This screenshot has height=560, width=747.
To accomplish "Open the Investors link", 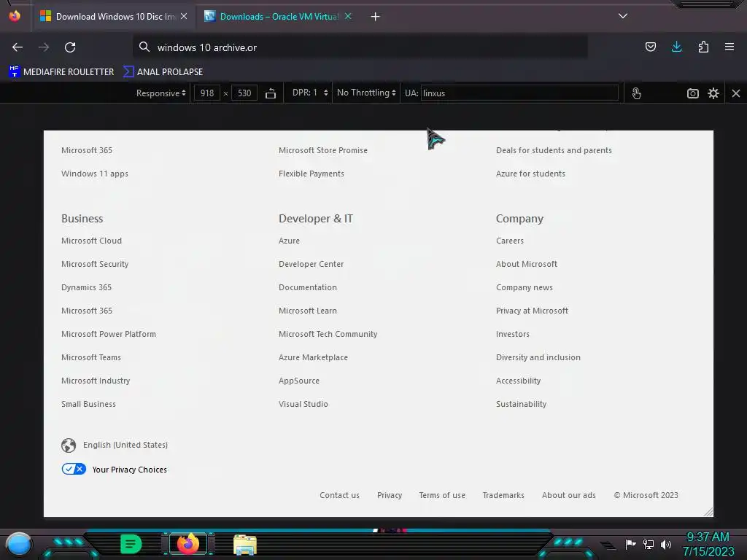I will point(513,334).
